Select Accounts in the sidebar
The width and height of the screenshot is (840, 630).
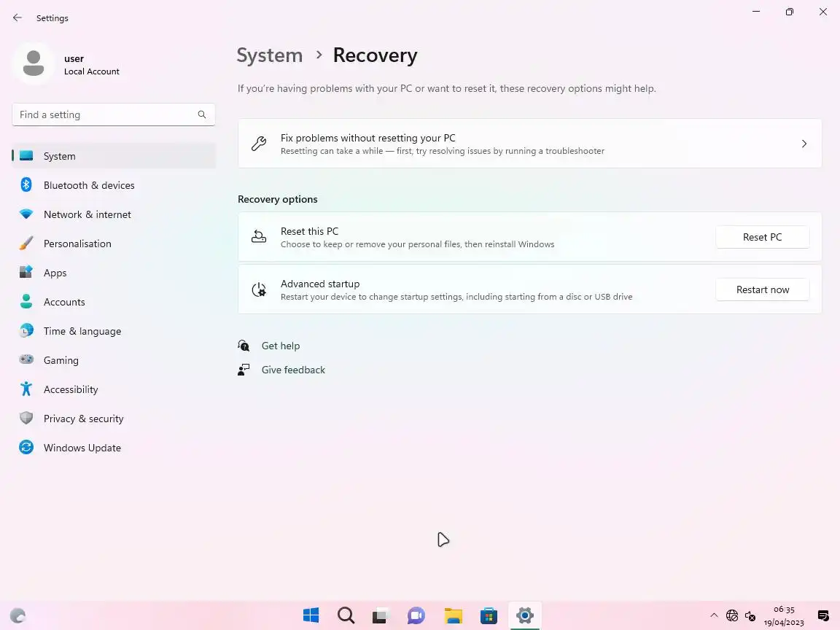(x=114, y=302)
